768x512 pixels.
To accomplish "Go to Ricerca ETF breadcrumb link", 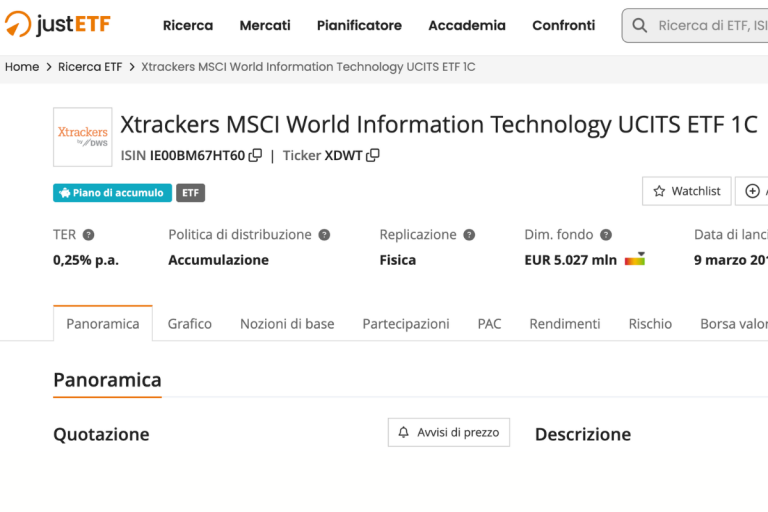I will click(90, 67).
